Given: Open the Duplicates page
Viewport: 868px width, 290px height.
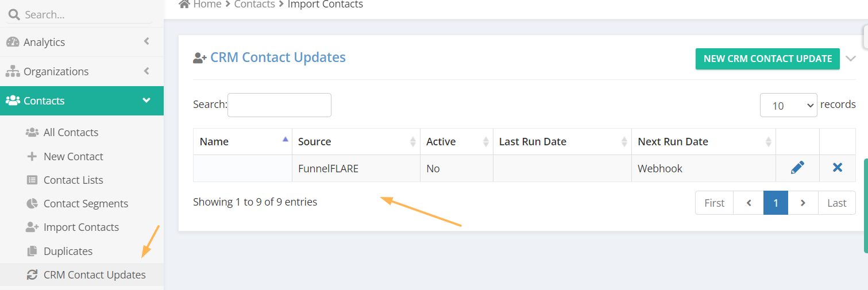Looking at the screenshot, I should coord(68,251).
